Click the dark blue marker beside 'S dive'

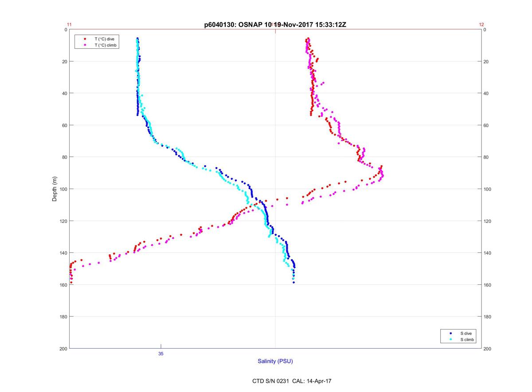pos(450,333)
